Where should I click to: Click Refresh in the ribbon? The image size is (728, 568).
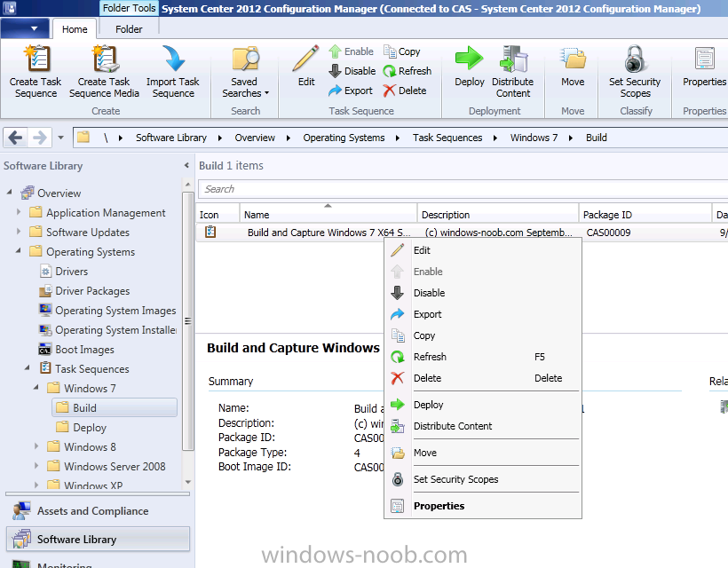tap(408, 71)
